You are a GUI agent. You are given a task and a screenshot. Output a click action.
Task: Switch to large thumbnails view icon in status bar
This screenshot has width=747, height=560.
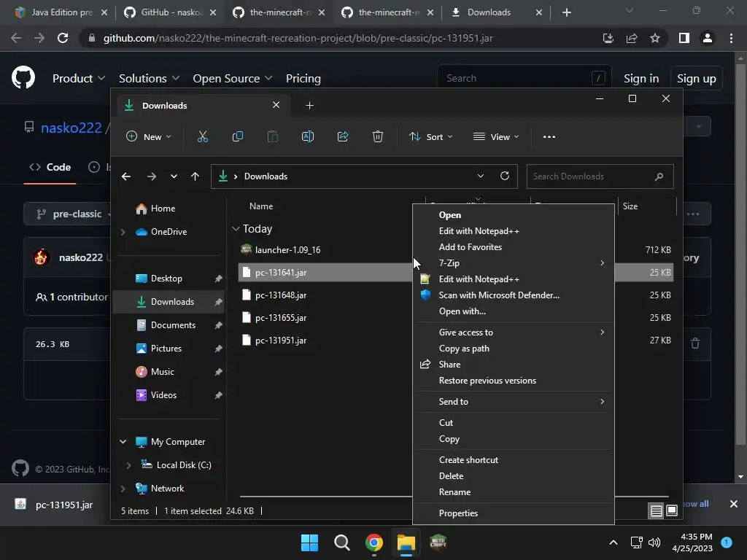(672, 511)
